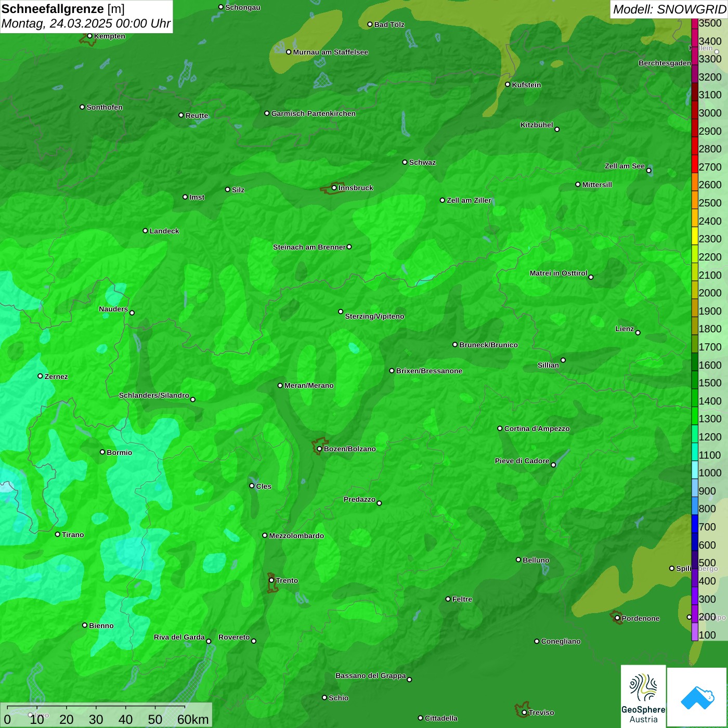Screen dimensions: 728x728
Task: Click the 700 m blue legend swatch
Action: point(695,524)
